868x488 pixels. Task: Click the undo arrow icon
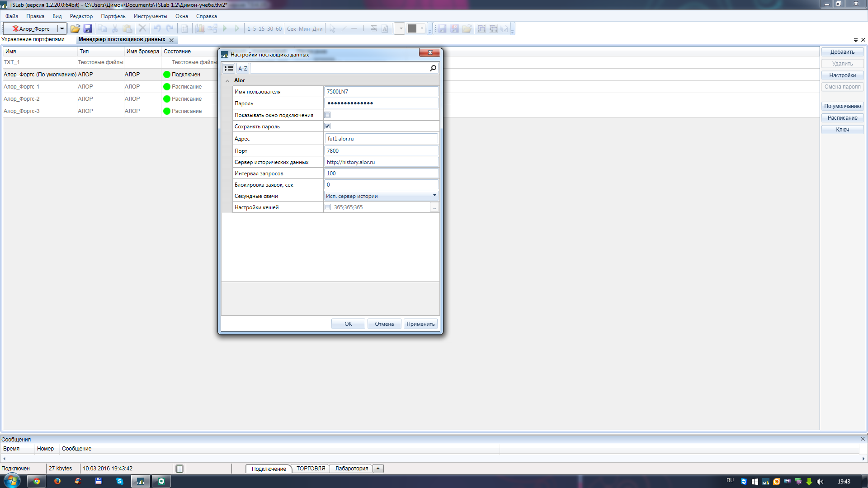point(157,28)
